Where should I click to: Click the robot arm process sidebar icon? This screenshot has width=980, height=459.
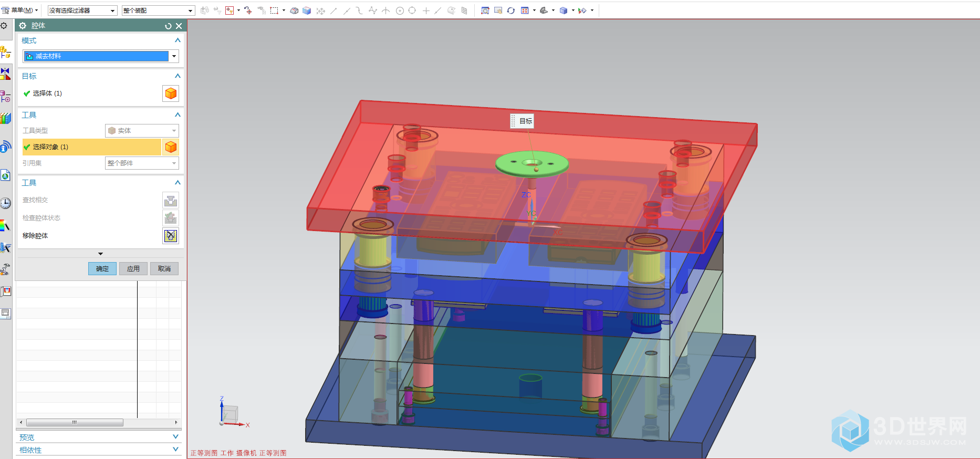point(5,269)
